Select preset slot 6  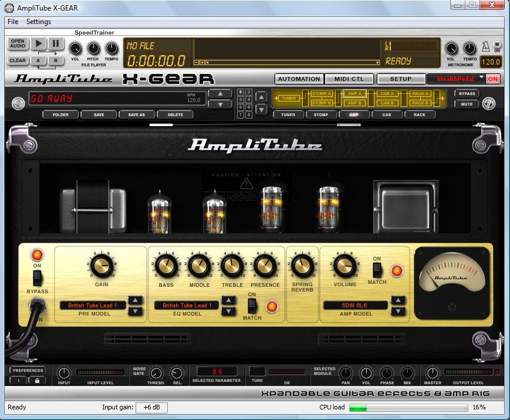point(248,107)
